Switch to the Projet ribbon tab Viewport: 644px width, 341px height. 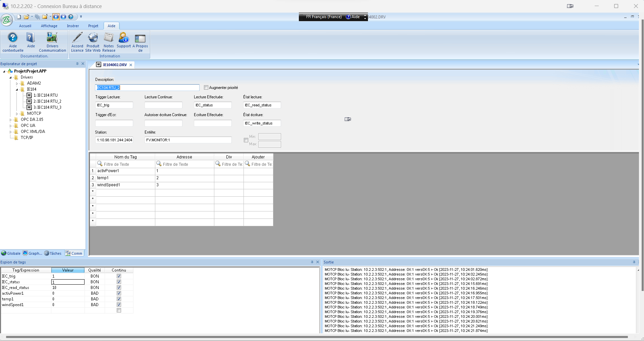tap(93, 26)
